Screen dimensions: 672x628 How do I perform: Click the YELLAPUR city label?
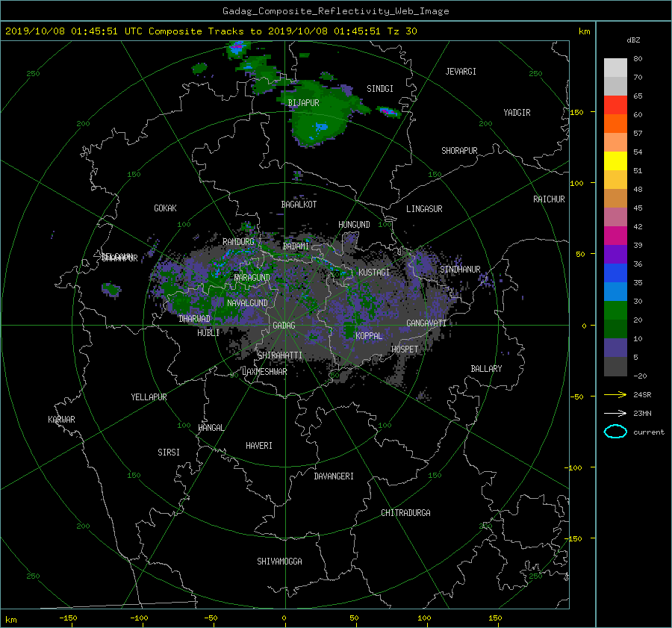click(149, 397)
